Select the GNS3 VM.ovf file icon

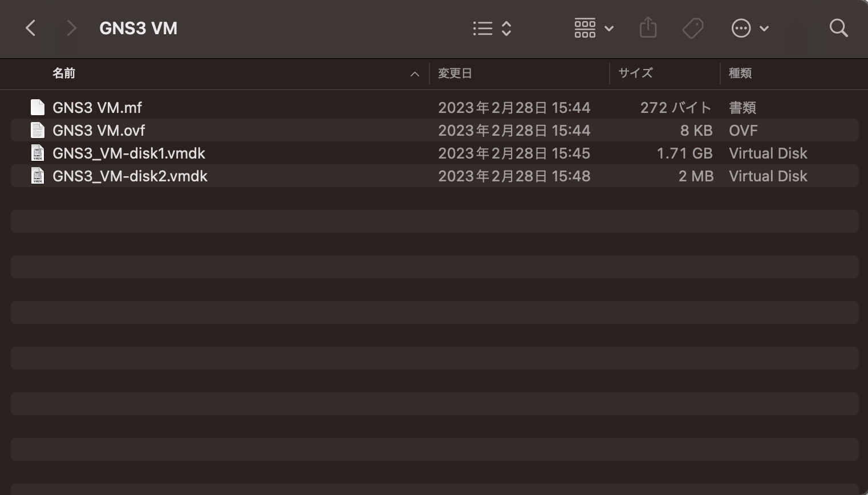(38, 130)
